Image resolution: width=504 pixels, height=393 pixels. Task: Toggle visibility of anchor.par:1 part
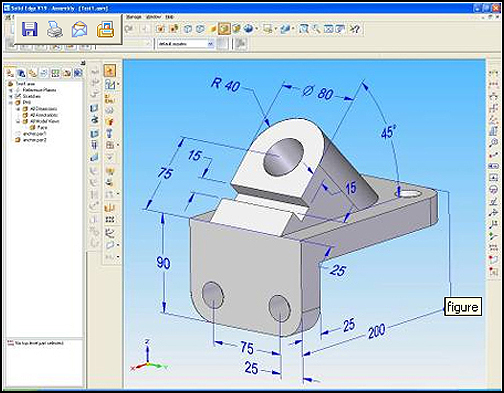[18, 134]
